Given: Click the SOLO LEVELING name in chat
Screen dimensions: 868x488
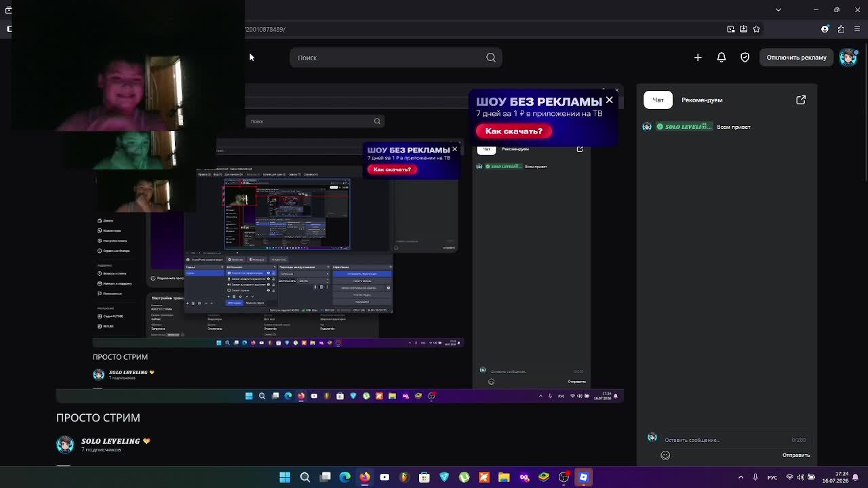Looking at the screenshot, I should [x=686, y=127].
